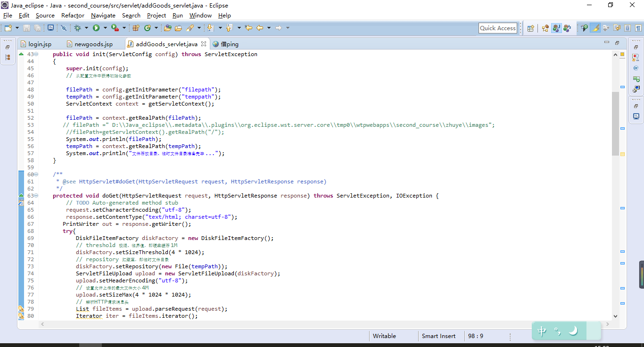Viewport: 644px width, 347px height.
Task: Click the Save icon in toolbar
Action: tap(27, 28)
